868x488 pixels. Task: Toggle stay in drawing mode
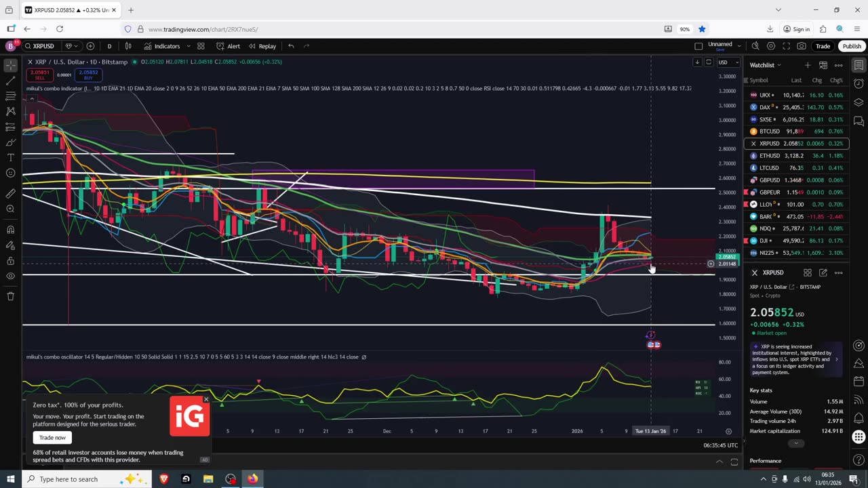click(10, 245)
